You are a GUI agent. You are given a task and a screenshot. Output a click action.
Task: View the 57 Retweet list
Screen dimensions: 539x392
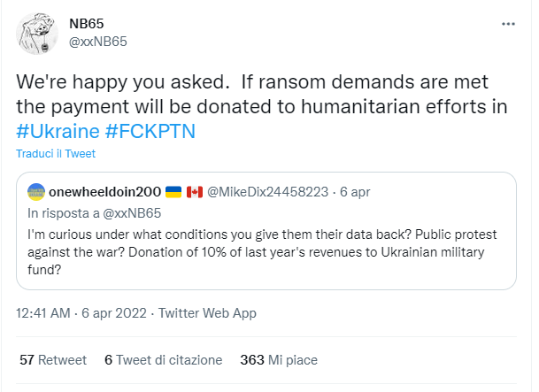point(52,360)
